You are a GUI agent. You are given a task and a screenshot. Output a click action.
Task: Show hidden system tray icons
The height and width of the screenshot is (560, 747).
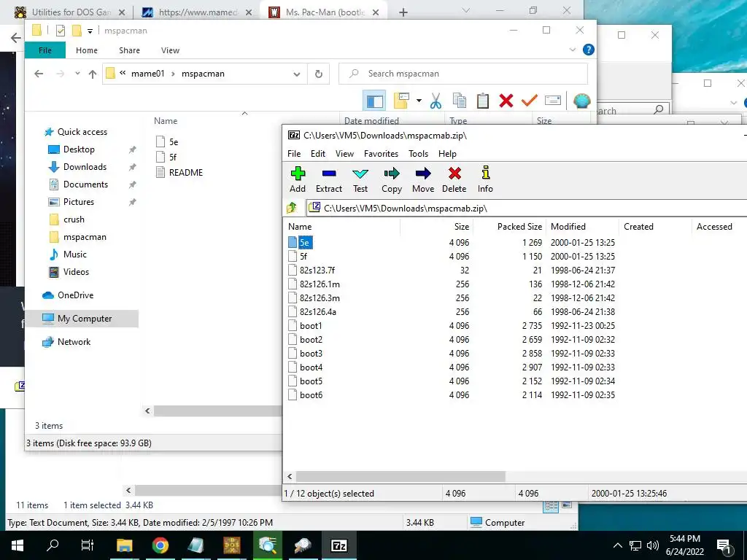point(617,545)
